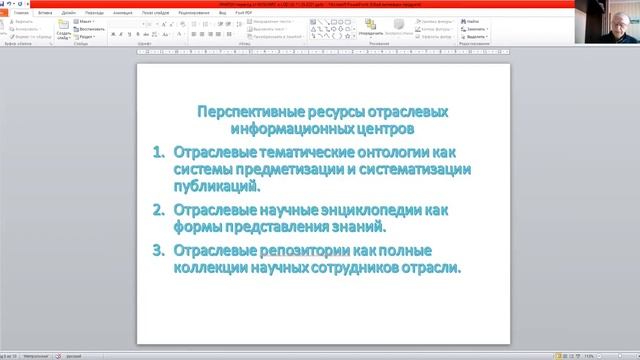
Task: Click the slide title 'Перспективные ресурсы отраслевых'
Action: 322,111
